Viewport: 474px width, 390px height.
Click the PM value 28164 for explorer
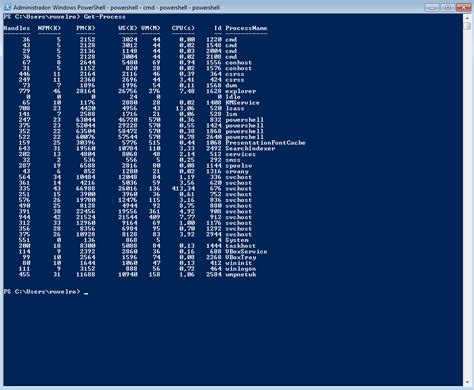click(x=86, y=91)
